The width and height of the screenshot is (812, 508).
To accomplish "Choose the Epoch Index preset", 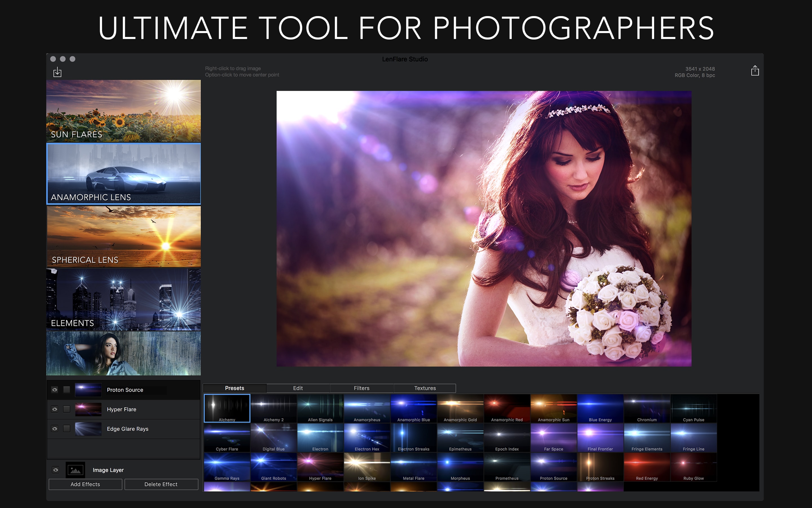I will coord(507,437).
